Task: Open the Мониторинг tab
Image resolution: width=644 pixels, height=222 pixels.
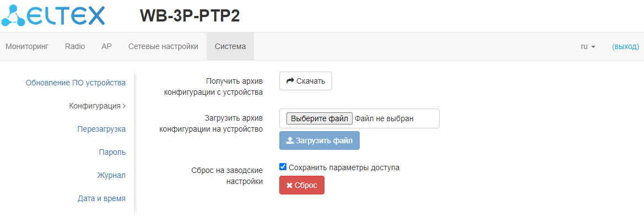Action: [27, 47]
